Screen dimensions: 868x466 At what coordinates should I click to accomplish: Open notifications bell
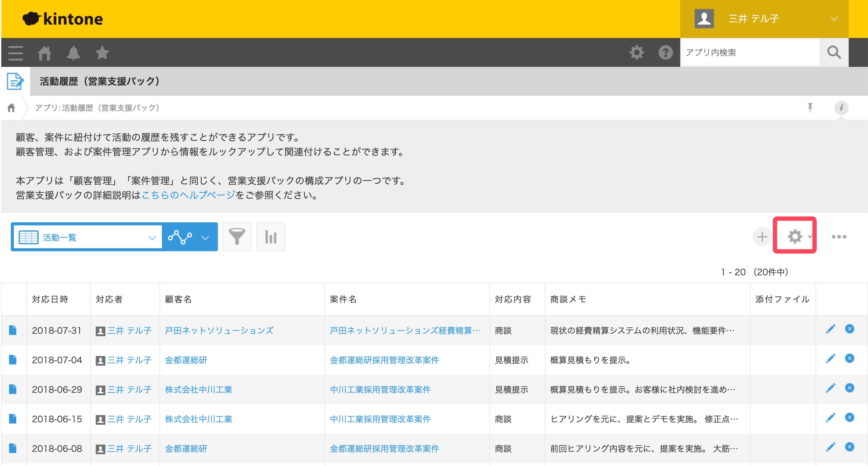[74, 53]
